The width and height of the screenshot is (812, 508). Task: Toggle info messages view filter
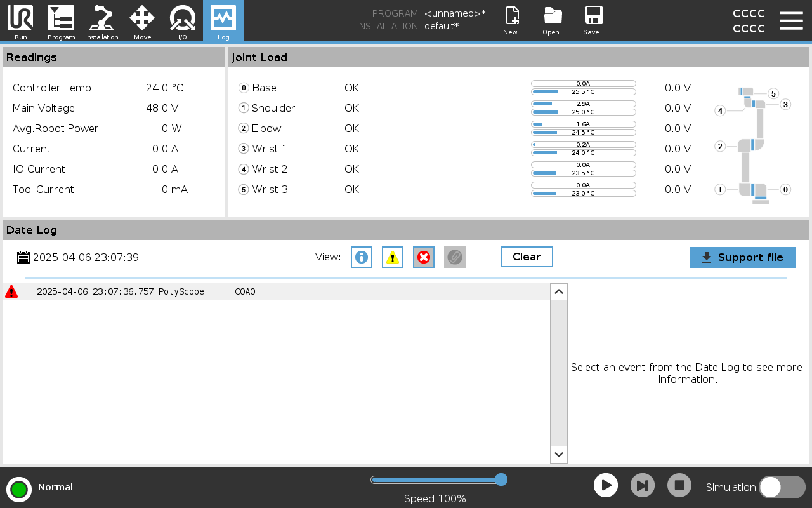(362, 257)
